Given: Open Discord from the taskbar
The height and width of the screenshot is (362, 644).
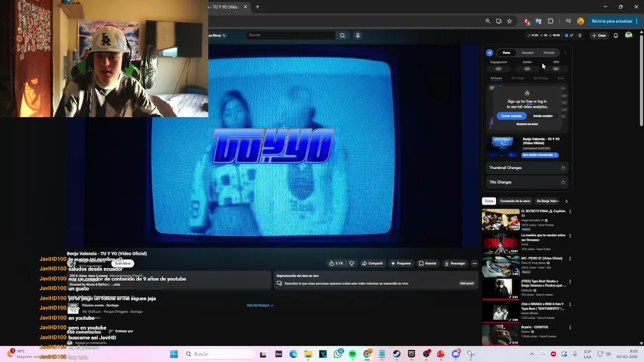Looking at the screenshot, I should (455, 354).
